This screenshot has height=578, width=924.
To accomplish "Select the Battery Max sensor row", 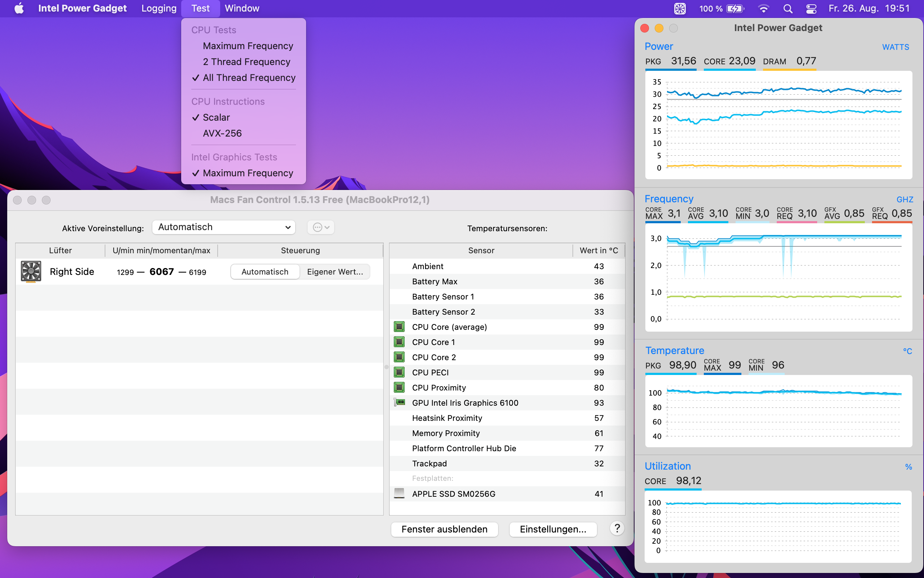I will 507,281.
